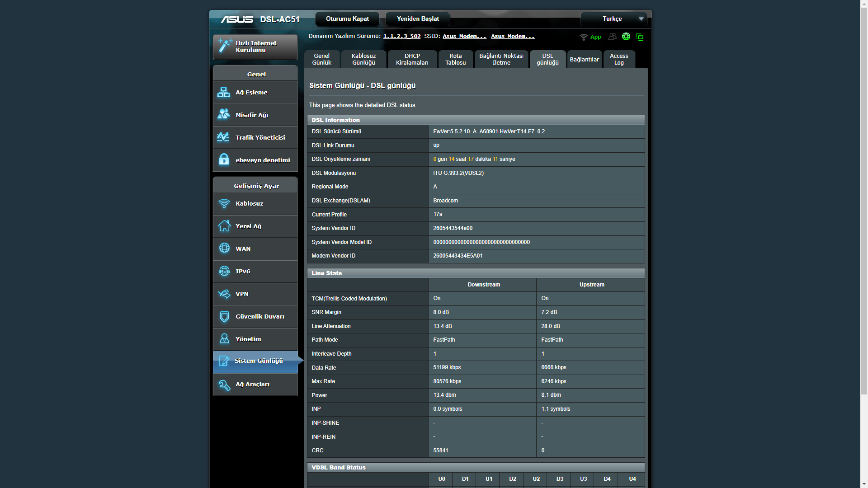The image size is (868, 488).
Task: Open the Yönetim menu item
Action: pos(255,339)
